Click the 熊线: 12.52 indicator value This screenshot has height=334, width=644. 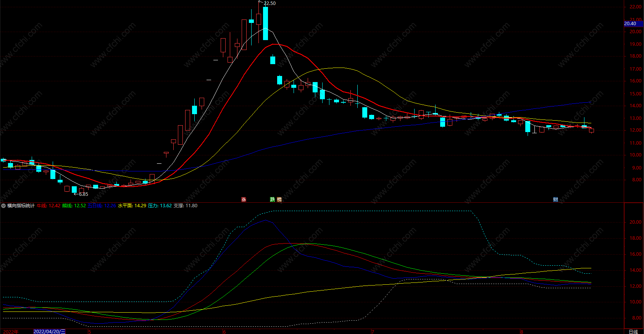click(x=74, y=206)
